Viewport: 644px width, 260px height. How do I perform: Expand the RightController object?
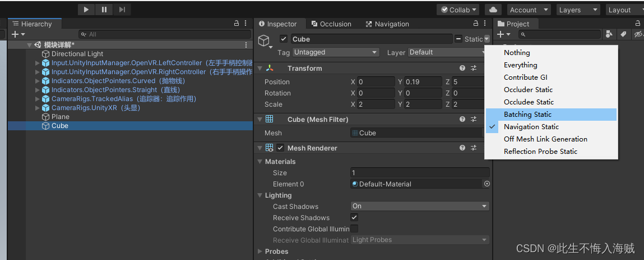[x=38, y=72]
